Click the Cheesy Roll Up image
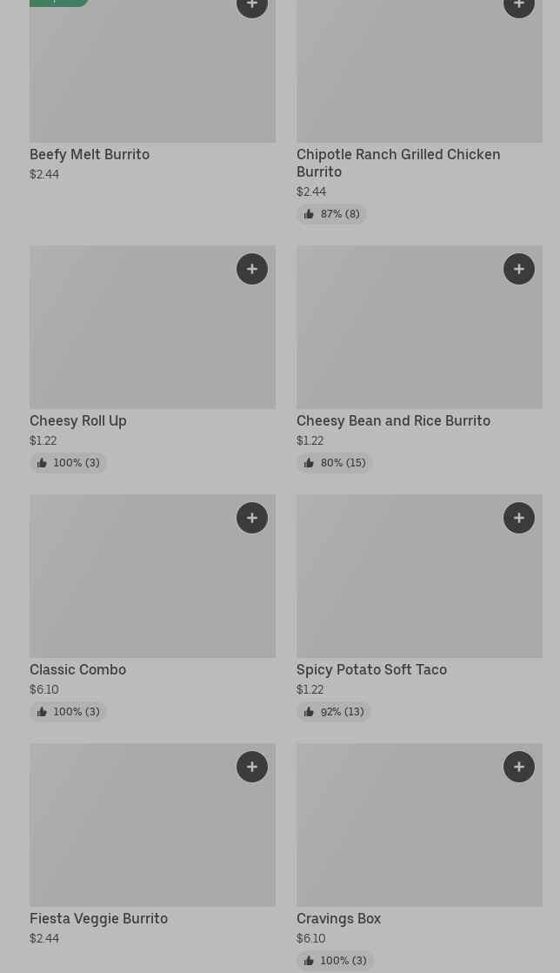560x973 pixels. pos(139,339)
